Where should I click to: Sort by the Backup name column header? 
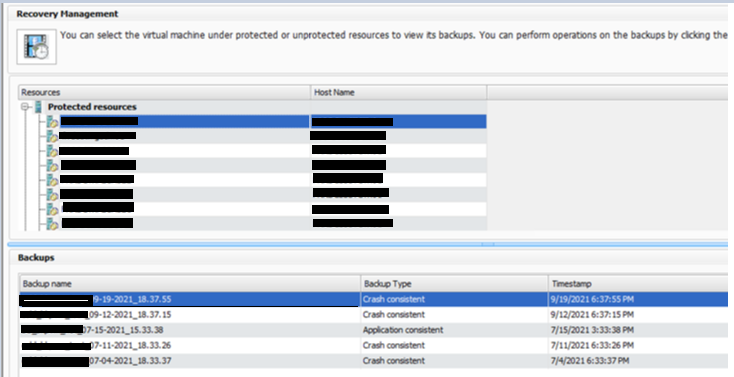pyautogui.click(x=190, y=284)
